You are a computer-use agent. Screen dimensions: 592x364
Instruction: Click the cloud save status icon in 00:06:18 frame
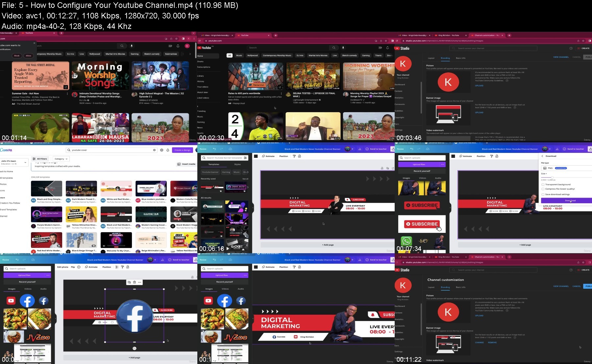click(x=230, y=149)
